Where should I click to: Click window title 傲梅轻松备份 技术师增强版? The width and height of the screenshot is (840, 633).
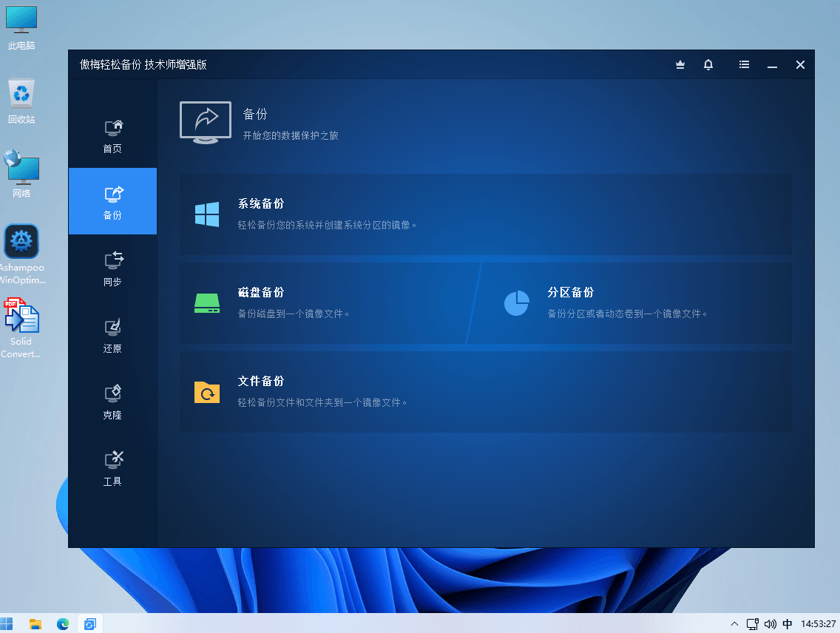tap(143, 65)
